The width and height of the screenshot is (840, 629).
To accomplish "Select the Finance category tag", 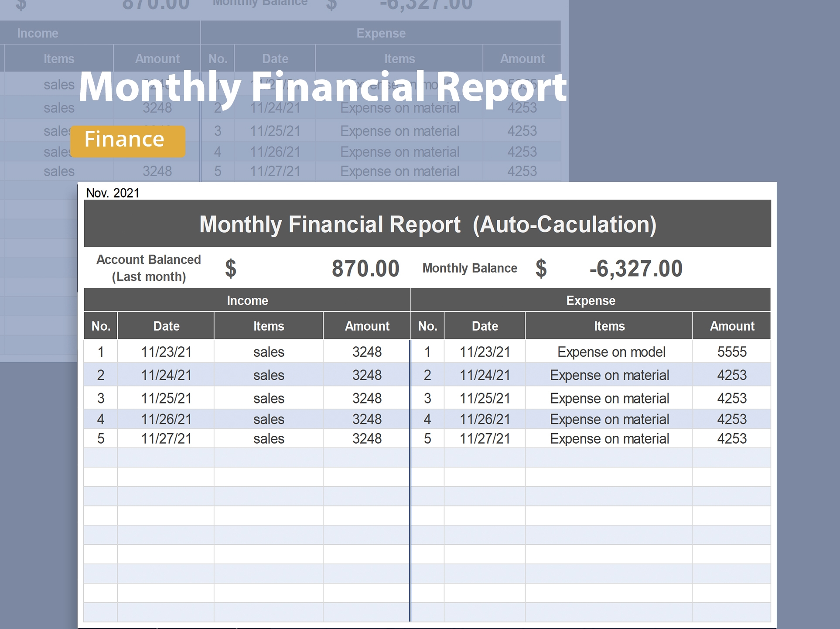I will coord(127,140).
